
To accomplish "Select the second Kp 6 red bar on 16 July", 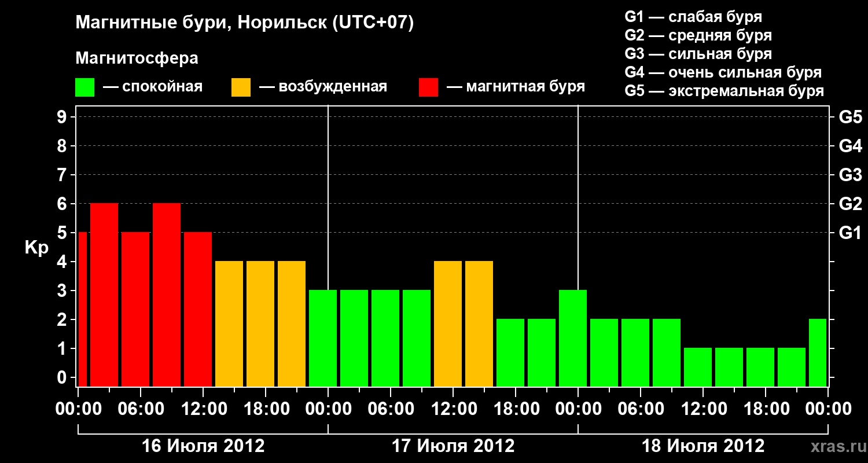I will click(x=167, y=295).
